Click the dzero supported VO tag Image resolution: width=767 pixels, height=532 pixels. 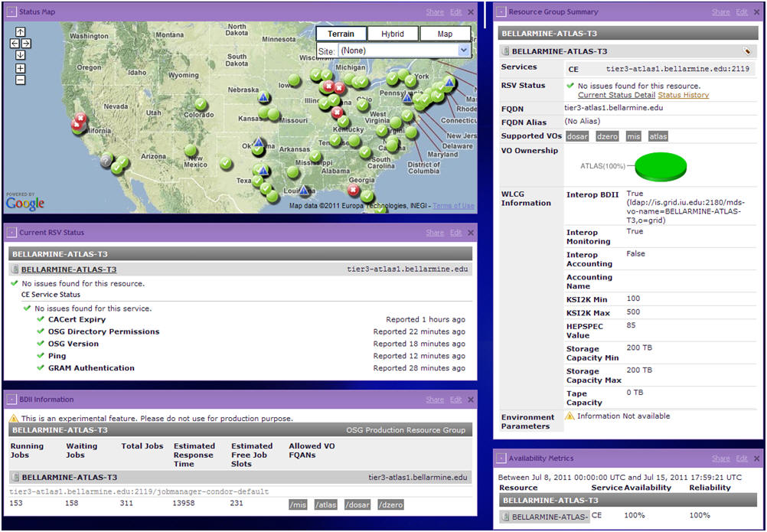tap(607, 137)
